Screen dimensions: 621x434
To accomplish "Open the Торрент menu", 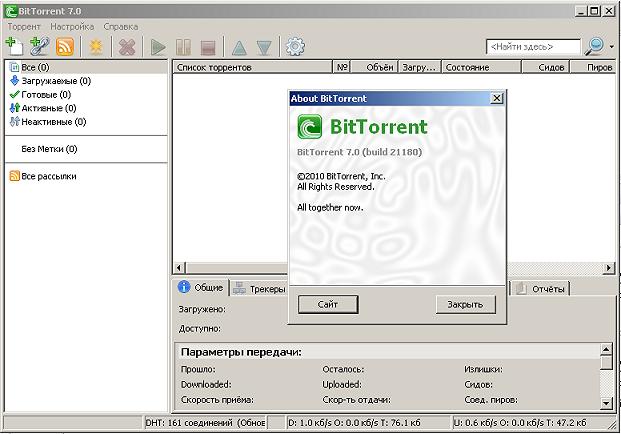I will [24, 26].
